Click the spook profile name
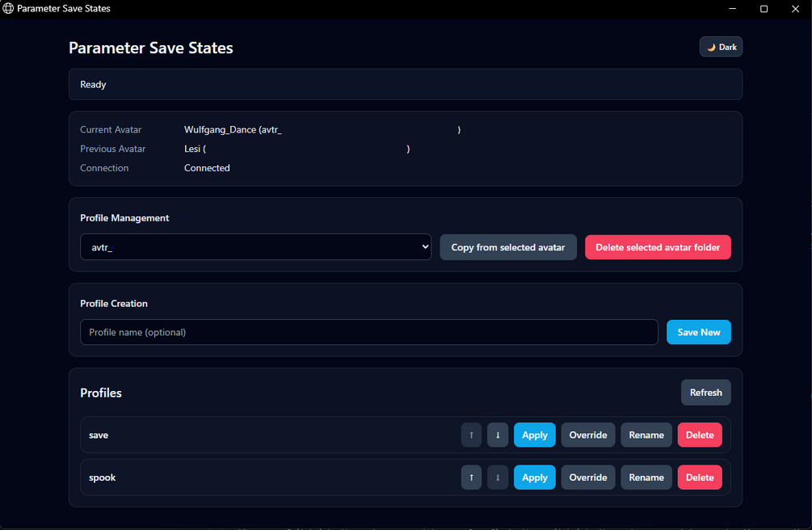 (x=102, y=477)
